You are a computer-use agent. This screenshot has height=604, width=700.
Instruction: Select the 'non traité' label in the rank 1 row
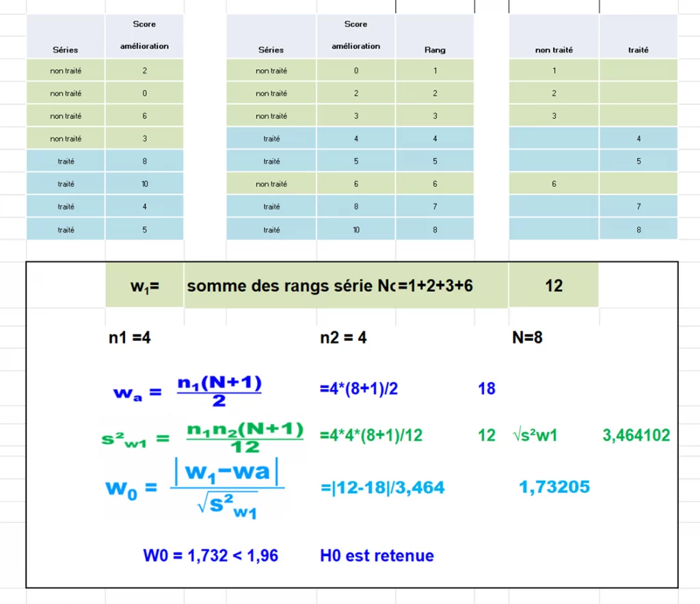(271, 70)
